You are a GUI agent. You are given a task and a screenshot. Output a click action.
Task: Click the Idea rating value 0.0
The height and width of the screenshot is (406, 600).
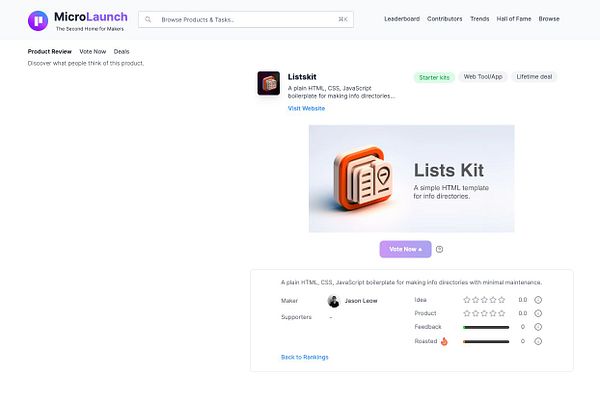pyautogui.click(x=523, y=300)
